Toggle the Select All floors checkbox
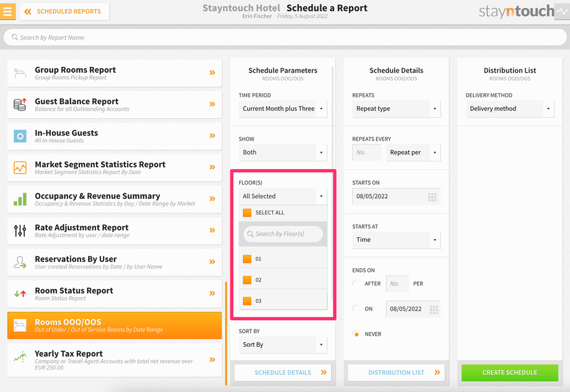This screenshot has width=570, height=392. click(247, 212)
